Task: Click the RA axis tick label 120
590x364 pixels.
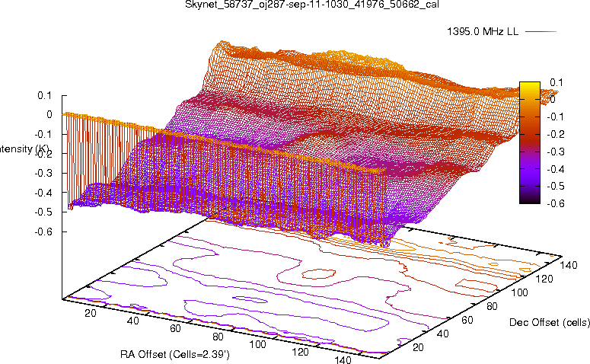Action: tap(300, 352)
